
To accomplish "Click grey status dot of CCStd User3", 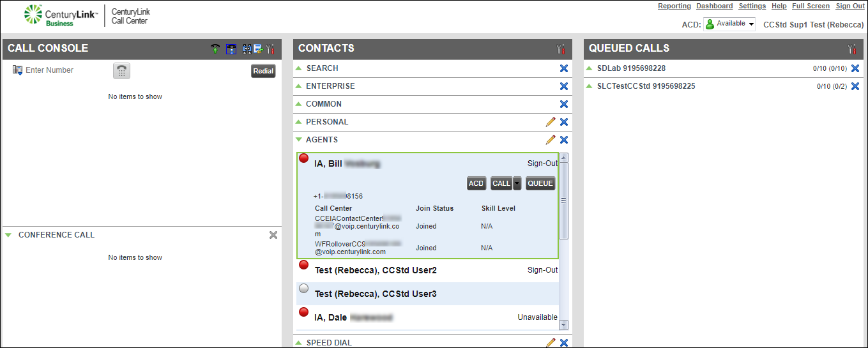I will [304, 288].
